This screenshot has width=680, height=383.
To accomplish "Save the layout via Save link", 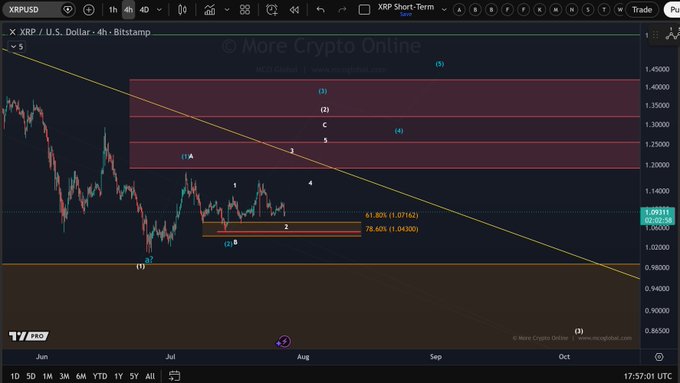I will tap(406, 14).
